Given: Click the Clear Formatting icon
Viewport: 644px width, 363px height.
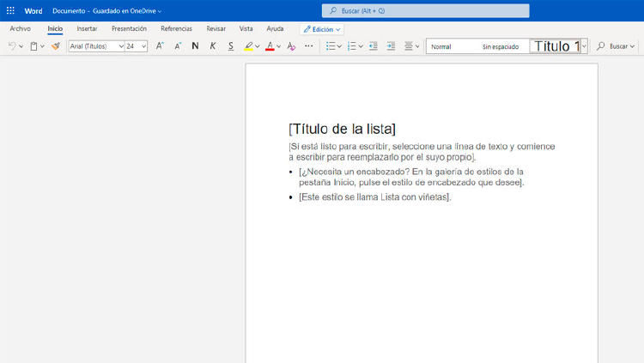Looking at the screenshot, I should pyautogui.click(x=291, y=46).
